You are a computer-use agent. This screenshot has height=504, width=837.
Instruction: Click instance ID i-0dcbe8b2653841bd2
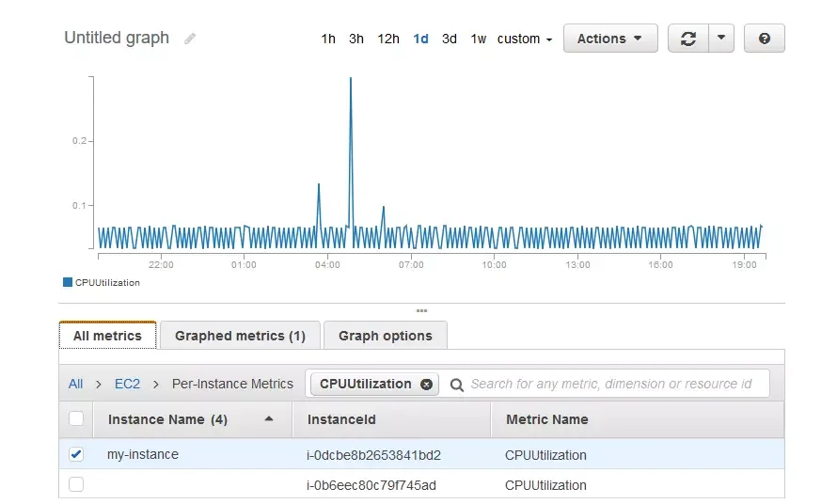(x=373, y=455)
